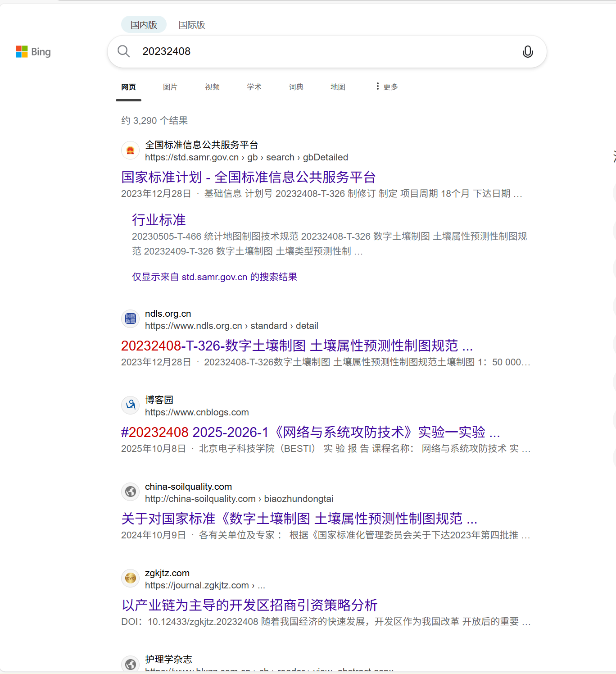Viewport: 616px width, 674px height.
Task: Click the snippet mentioning DOI: 10.12433/zgkjtz.20232408
Action: (x=326, y=622)
